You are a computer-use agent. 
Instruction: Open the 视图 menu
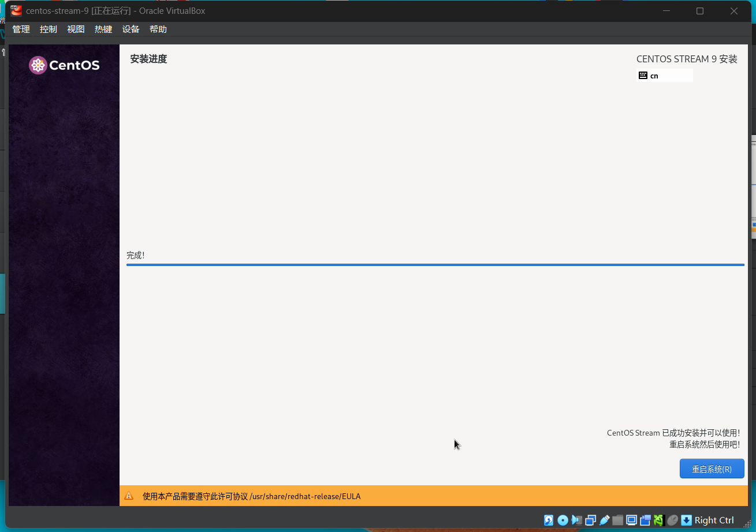tap(76, 29)
